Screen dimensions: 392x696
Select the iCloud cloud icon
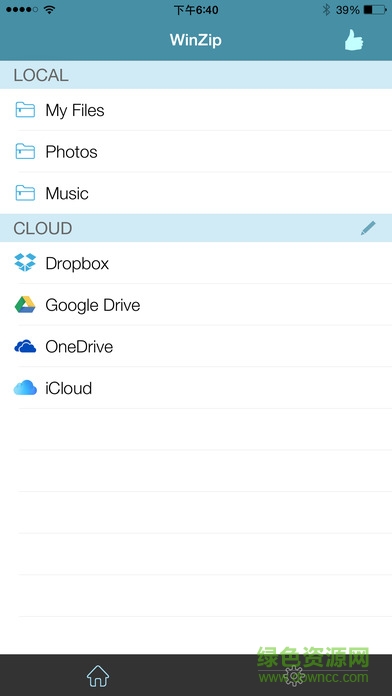coord(25,388)
